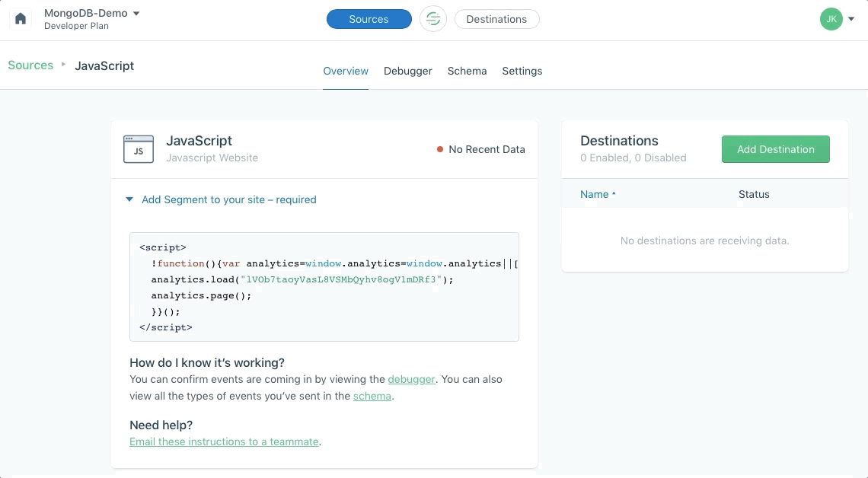The image size is (868, 478).
Task: Click the Destinations pill button
Action: pos(496,19)
